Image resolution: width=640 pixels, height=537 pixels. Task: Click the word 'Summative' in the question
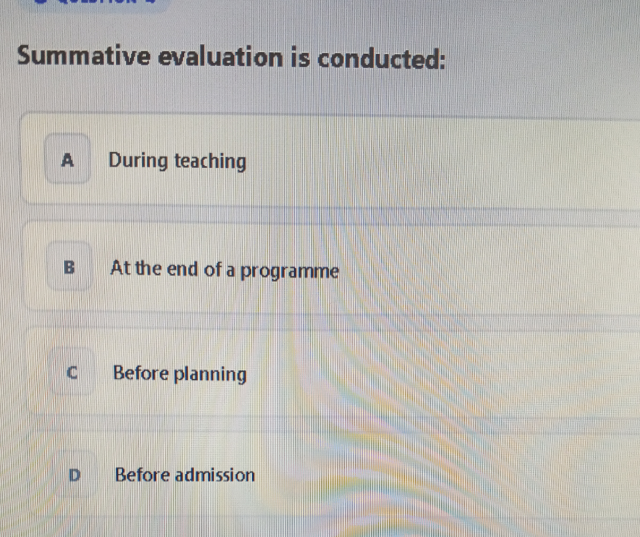click(x=84, y=55)
